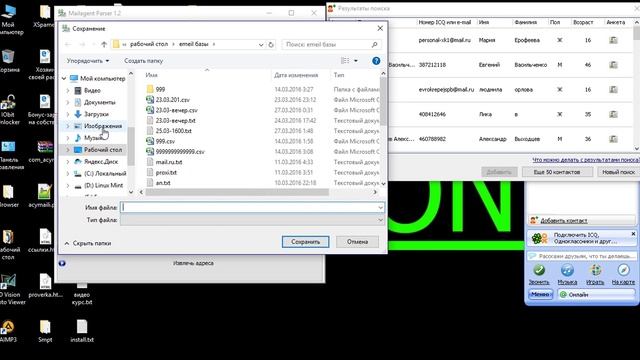The height and width of the screenshot is (360, 640).
Task: Select Яндекс.Диск in the folder tree
Action: [x=101, y=162]
